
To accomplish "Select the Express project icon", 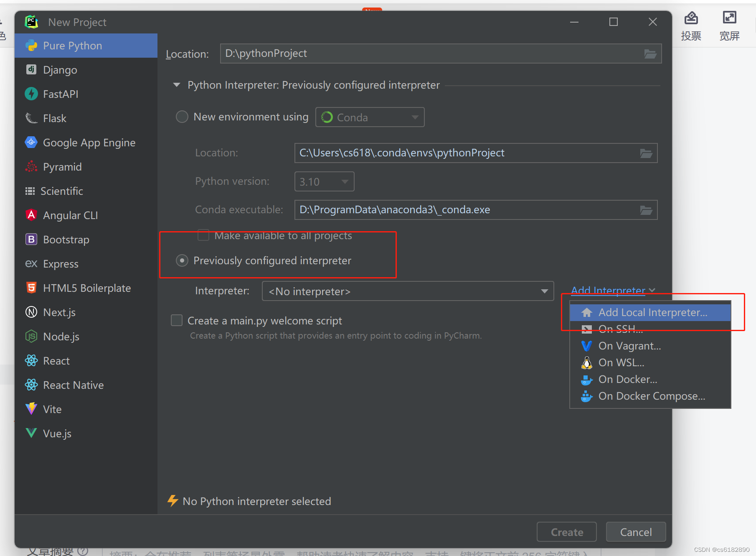I will [31, 263].
